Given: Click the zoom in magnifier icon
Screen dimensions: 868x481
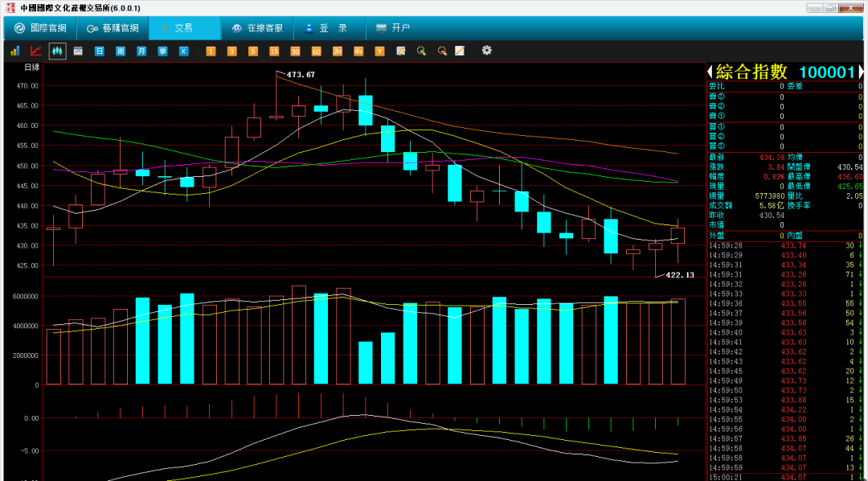Looking at the screenshot, I should click(421, 51).
